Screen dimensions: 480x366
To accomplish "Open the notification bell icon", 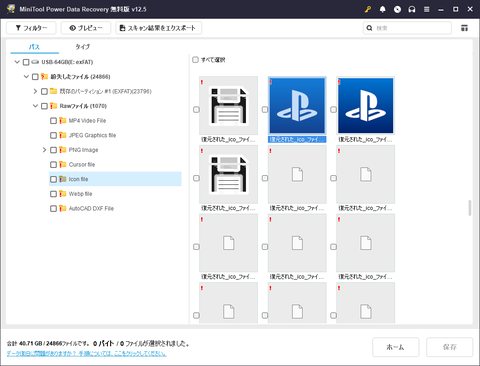I will click(382, 9).
